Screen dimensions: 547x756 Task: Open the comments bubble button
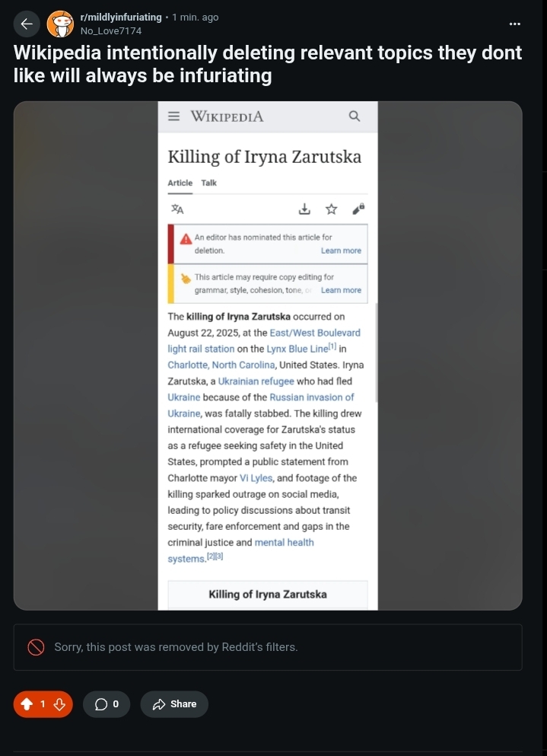pos(107,704)
